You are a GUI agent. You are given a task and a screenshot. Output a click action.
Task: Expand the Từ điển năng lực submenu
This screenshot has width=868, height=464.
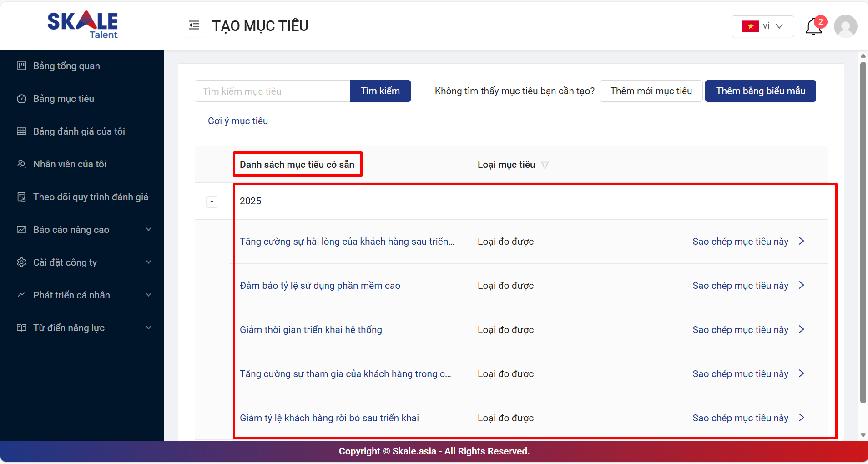point(148,328)
